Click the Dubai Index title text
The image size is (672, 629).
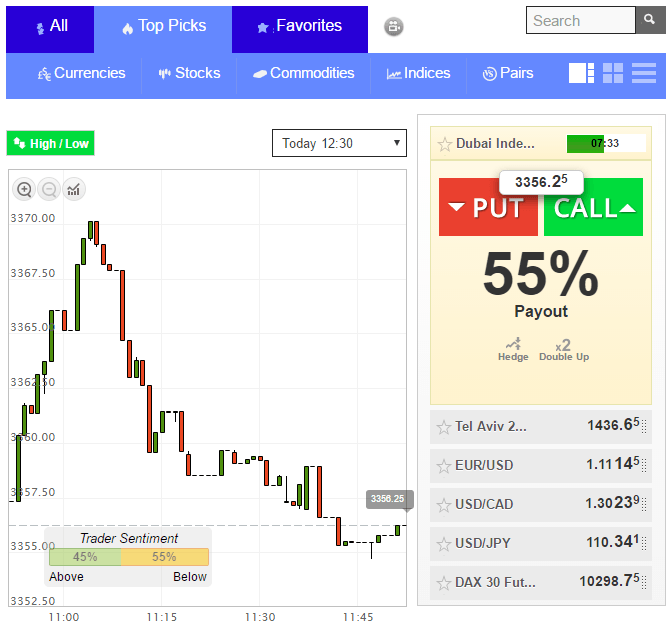[x=495, y=144]
